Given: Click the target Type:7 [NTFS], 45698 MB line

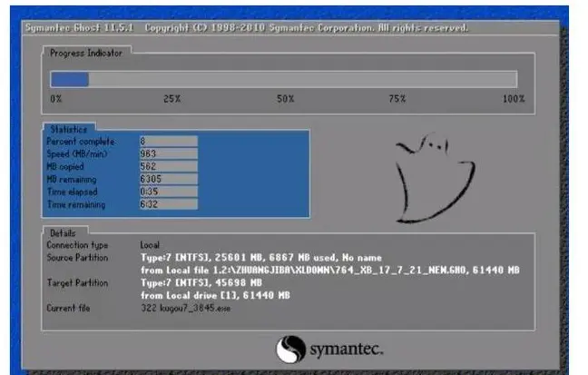Looking at the screenshot, I should coord(201,282).
